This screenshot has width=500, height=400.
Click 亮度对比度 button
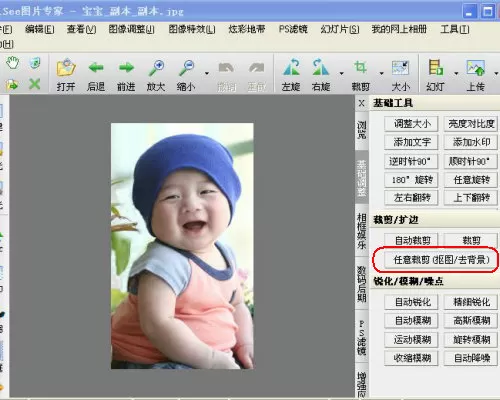(471, 124)
